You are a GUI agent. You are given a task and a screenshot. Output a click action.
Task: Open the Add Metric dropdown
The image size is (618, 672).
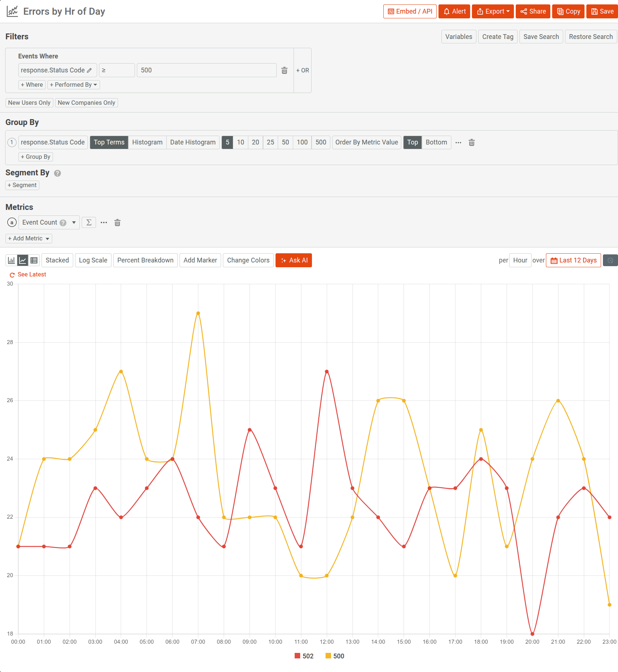click(x=28, y=238)
